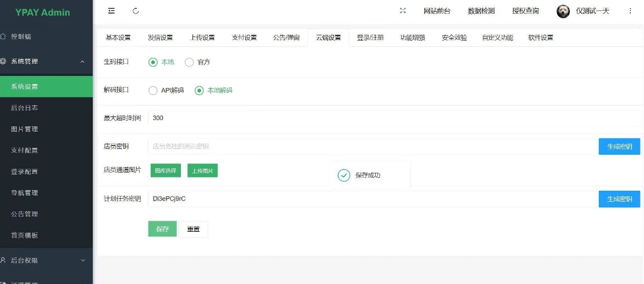Viewport: 644px width, 284px height.
Task: Choose 本地解码 radio option
Action: (x=199, y=90)
